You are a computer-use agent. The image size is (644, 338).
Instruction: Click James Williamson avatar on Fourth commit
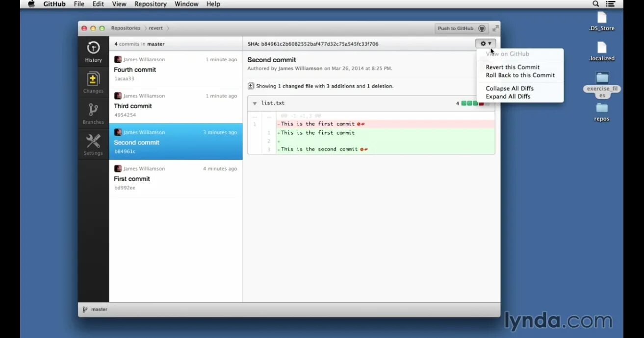[x=118, y=59]
